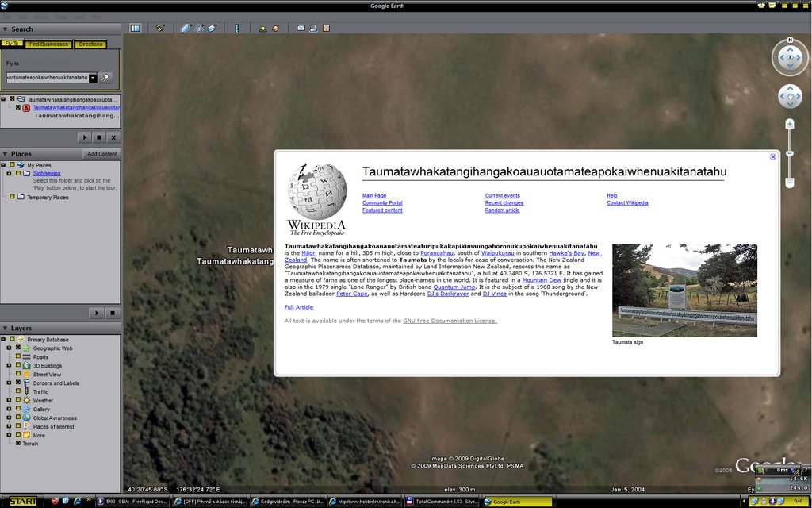Click the planet Sky/Earth switch icon
This screenshot has width=812, height=508.
pos(275,29)
